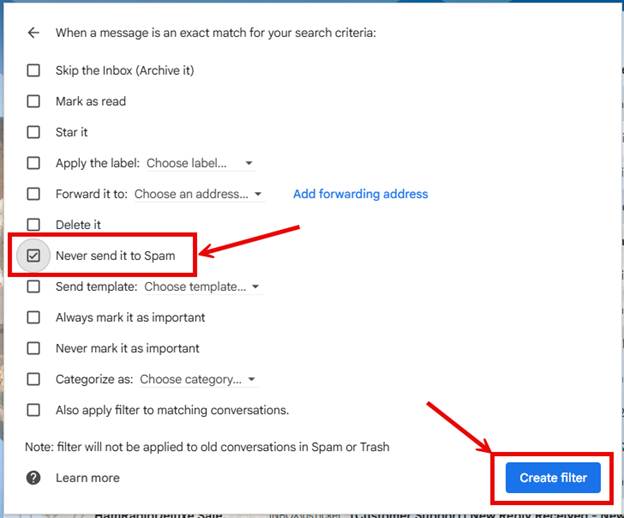This screenshot has width=624, height=518.
Task: Click the Add forwarding address link
Action: pos(360,194)
